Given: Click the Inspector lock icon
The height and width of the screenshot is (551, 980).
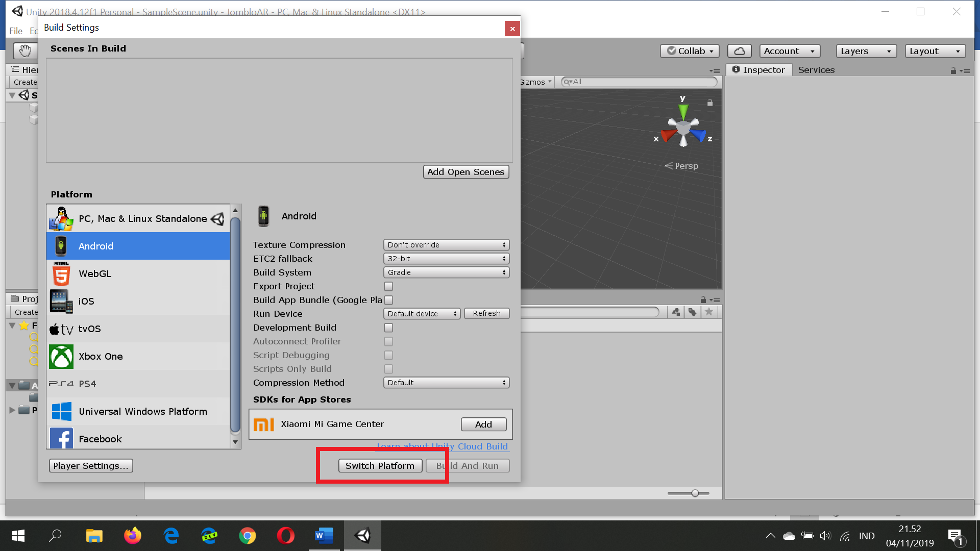Looking at the screenshot, I should pos(953,70).
